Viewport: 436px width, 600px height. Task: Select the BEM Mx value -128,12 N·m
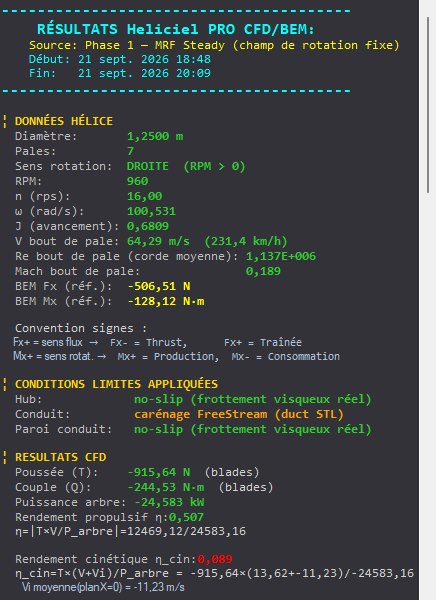coord(166,301)
